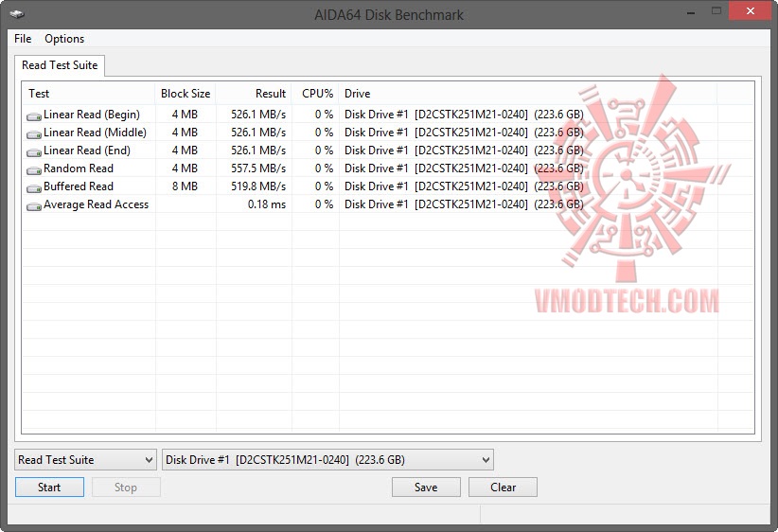This screenshot has width=778, height=532.
Task: Expand the Read Test Suite dropdown
Action: (x=85, y=459)
